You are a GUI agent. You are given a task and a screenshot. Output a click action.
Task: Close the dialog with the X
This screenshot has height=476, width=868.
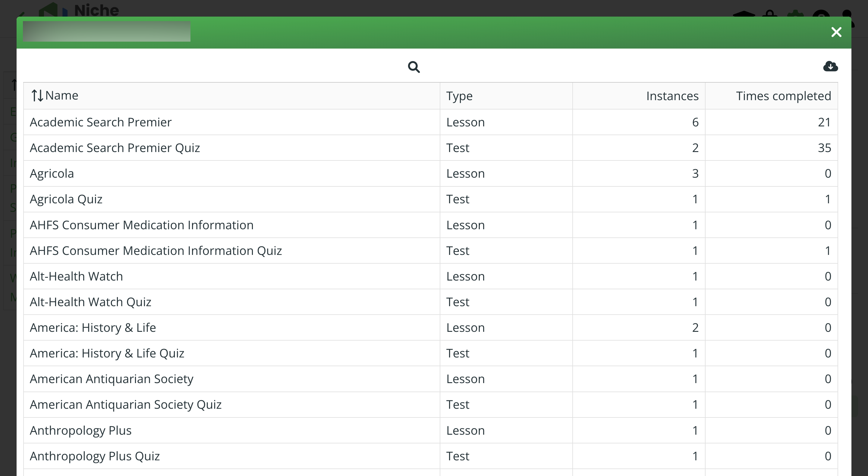[x=836, y=32]
